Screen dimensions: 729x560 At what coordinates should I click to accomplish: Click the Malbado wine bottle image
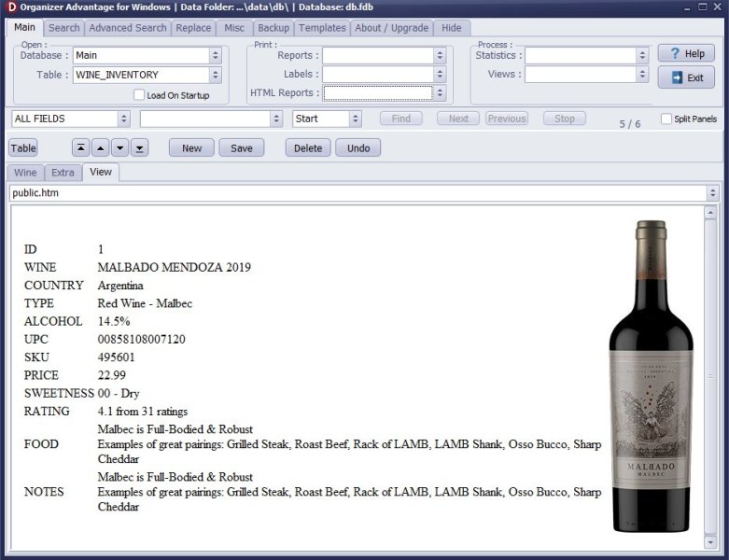click(x=651, y=376)
